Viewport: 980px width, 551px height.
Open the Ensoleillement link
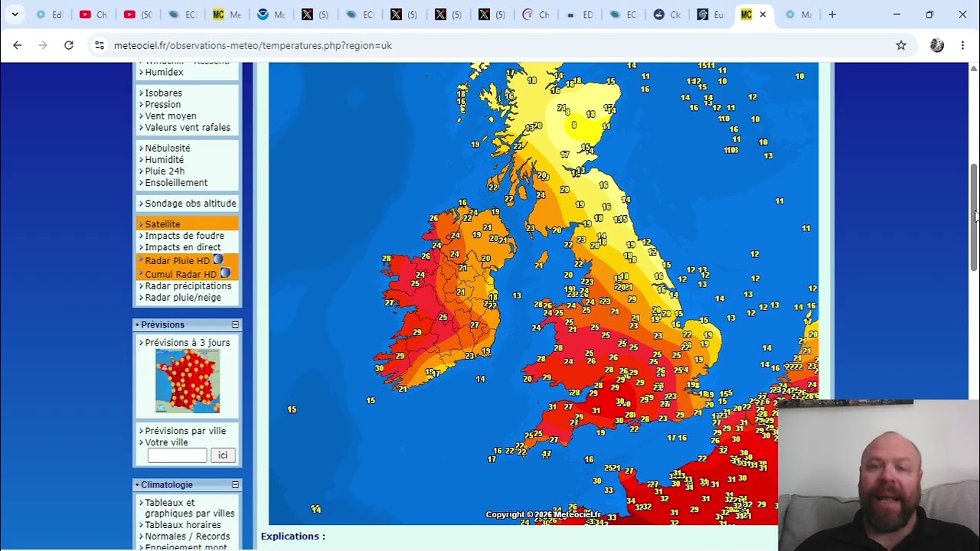click(176, 182)
